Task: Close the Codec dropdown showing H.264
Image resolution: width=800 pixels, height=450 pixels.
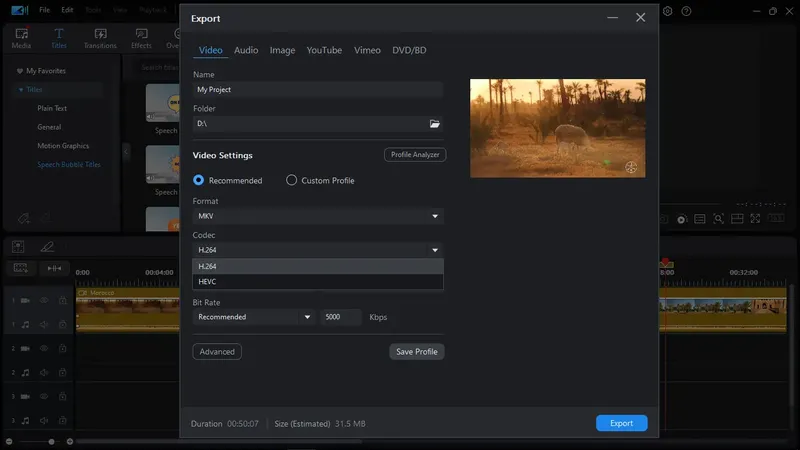Action: click(318, 250)
